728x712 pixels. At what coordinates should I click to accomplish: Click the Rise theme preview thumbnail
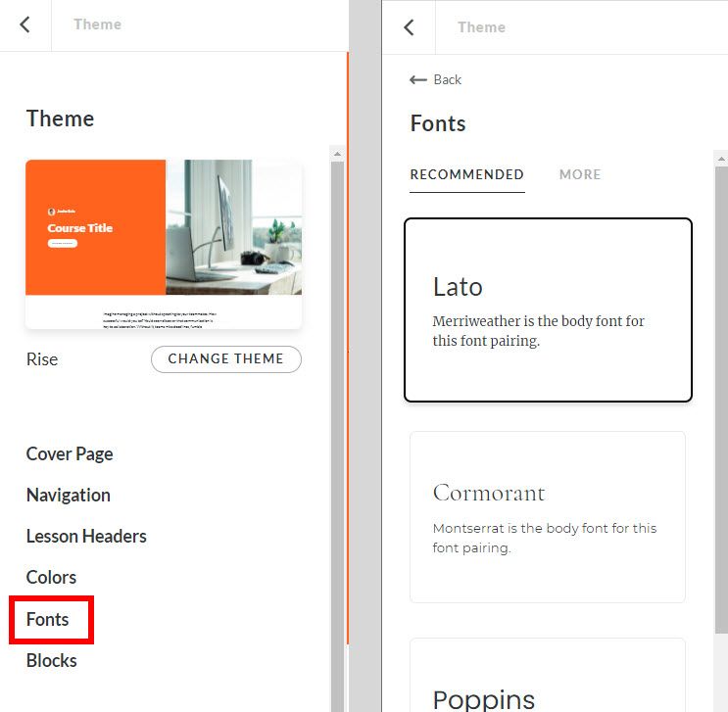(x=164, y=244)
